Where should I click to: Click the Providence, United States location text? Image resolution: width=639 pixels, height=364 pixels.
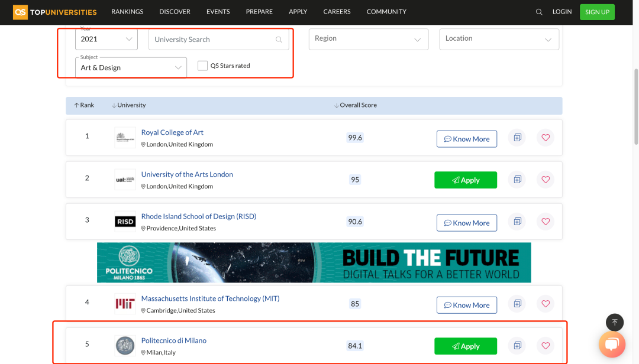pyautogui.click(x=181, y=229)
